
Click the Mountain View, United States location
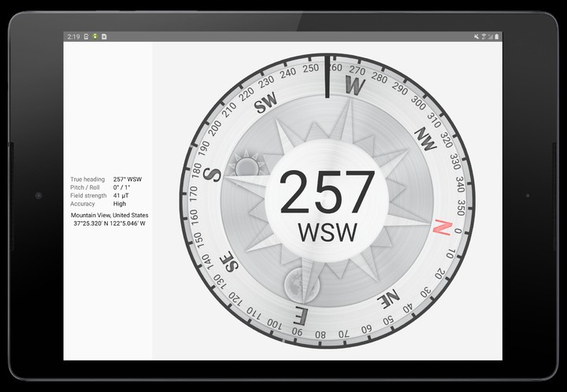point(109,215)
